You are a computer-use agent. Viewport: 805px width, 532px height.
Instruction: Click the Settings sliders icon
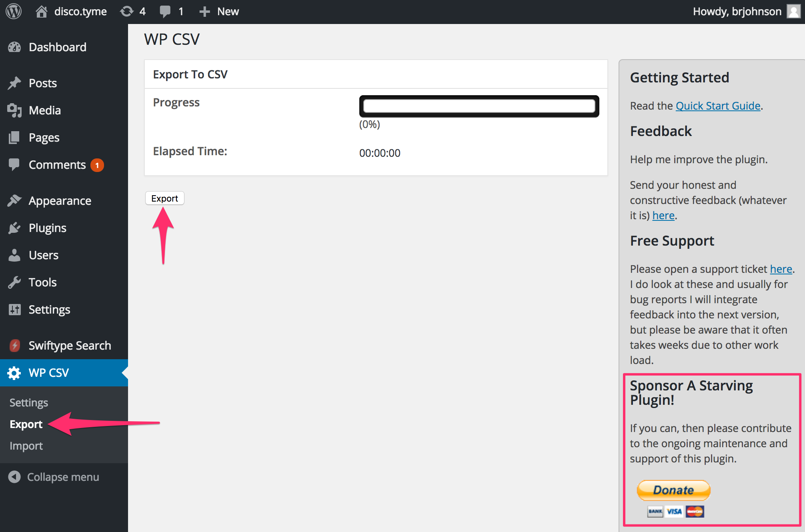(14, 310)
